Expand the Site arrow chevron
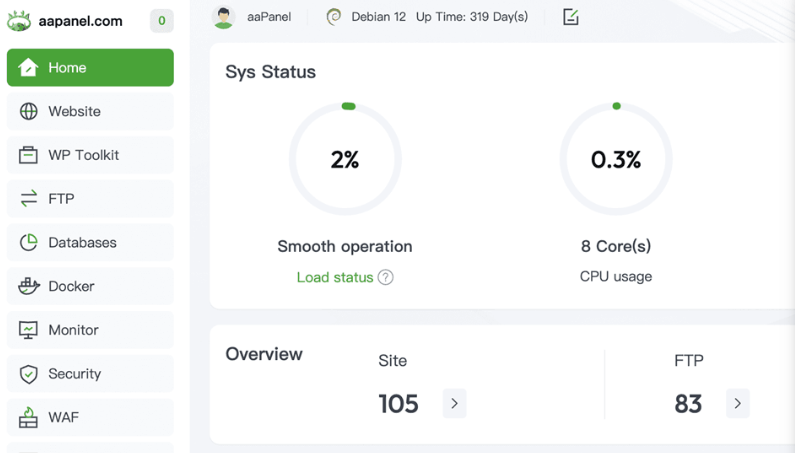 [454, 403]
